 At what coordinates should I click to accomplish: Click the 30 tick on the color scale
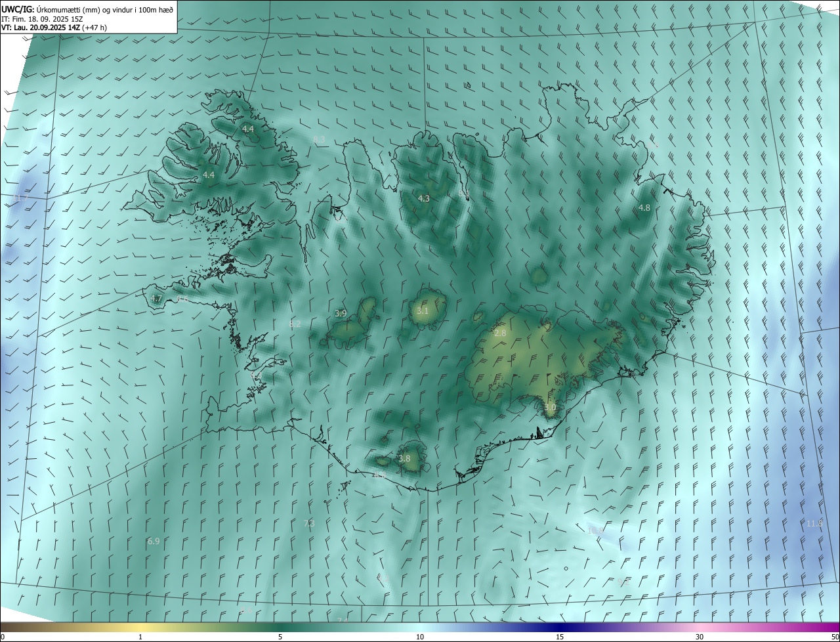pyautogui.click(x=700, y=637)
